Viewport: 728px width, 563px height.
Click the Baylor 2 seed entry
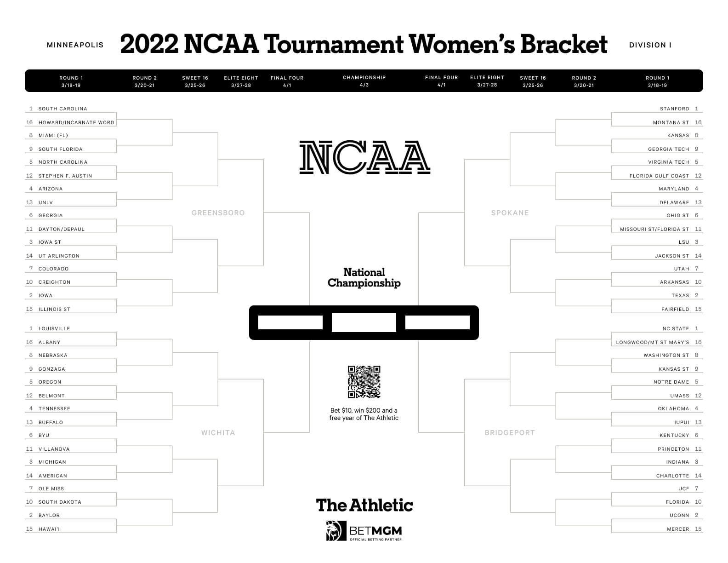[x=49, y=515]
